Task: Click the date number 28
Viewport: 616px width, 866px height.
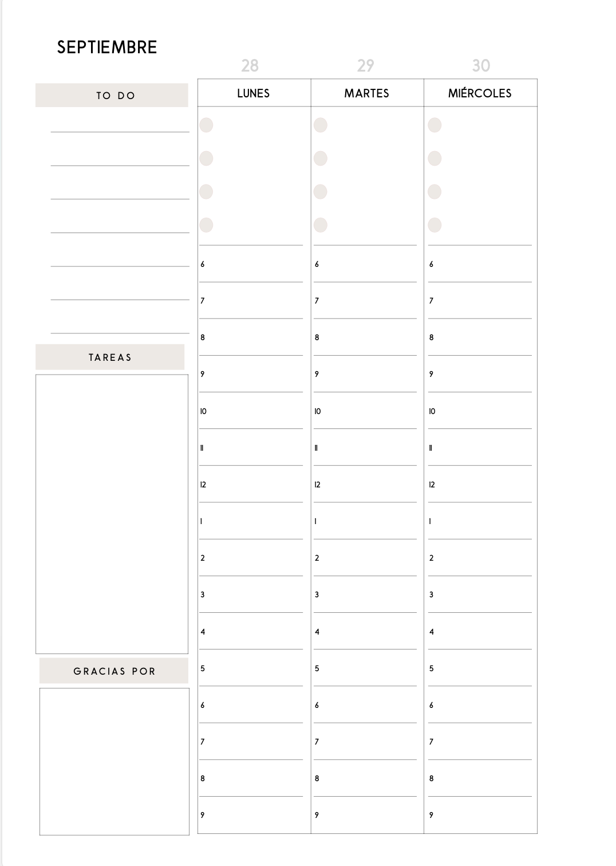Action: (x=250, y=66)
